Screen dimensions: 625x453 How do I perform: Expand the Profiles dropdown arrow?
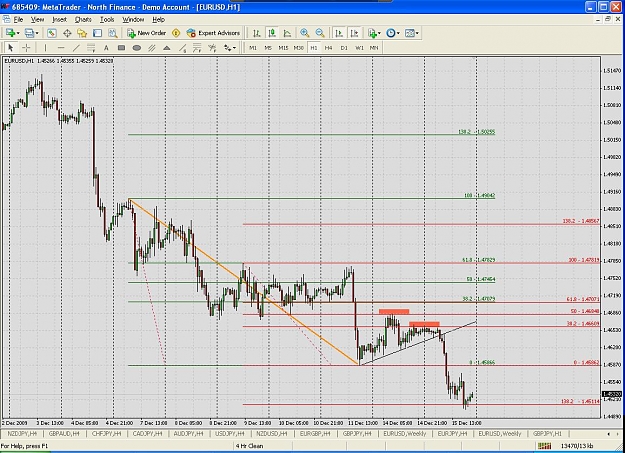coord(37,33)
